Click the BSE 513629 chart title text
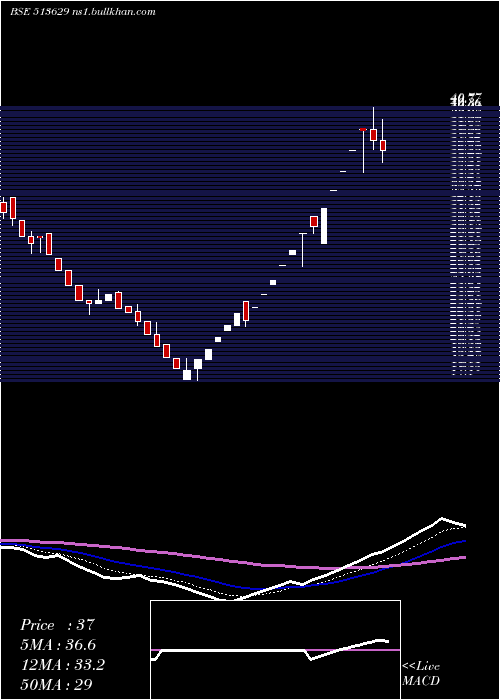The width and height of the screenshot is (500, 700). pyautogui.click(x=83, y=12)
